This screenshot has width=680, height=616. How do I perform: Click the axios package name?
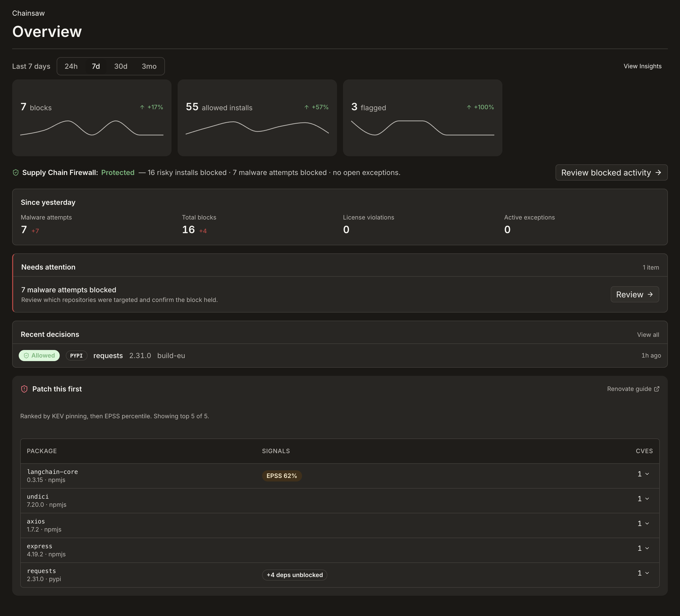pos(36,521)
